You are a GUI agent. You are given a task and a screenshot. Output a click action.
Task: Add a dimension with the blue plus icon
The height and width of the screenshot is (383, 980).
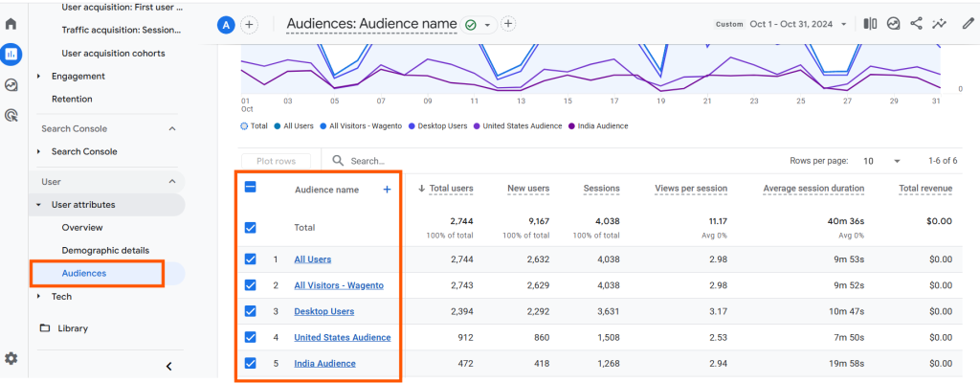387,190
